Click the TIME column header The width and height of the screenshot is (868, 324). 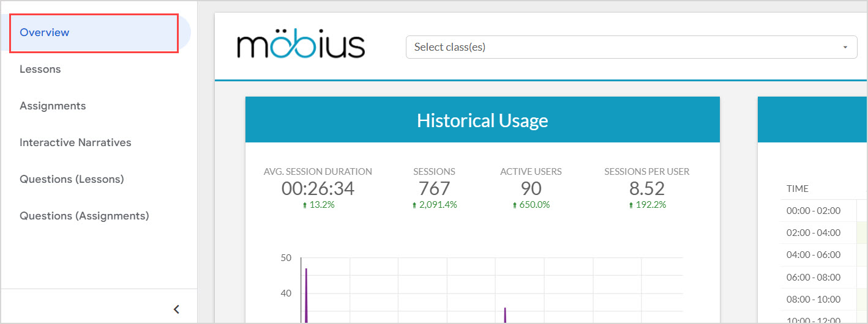797,189
